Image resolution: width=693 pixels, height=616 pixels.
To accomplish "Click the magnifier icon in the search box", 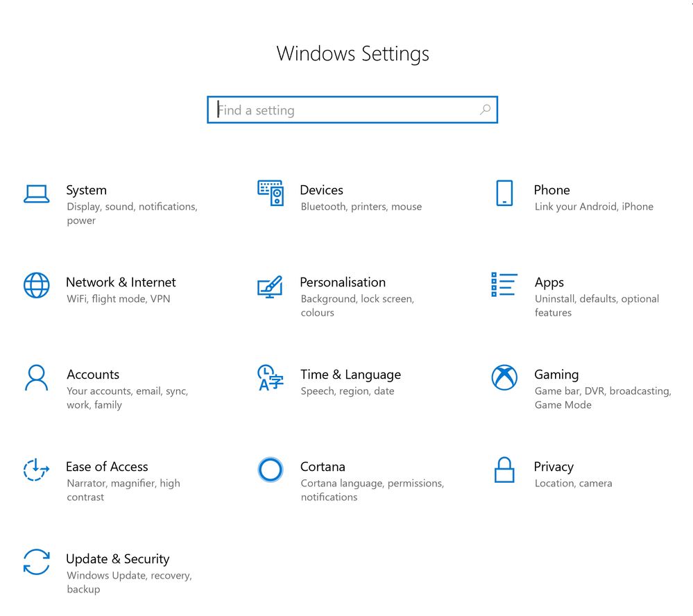I will point(485,110).
